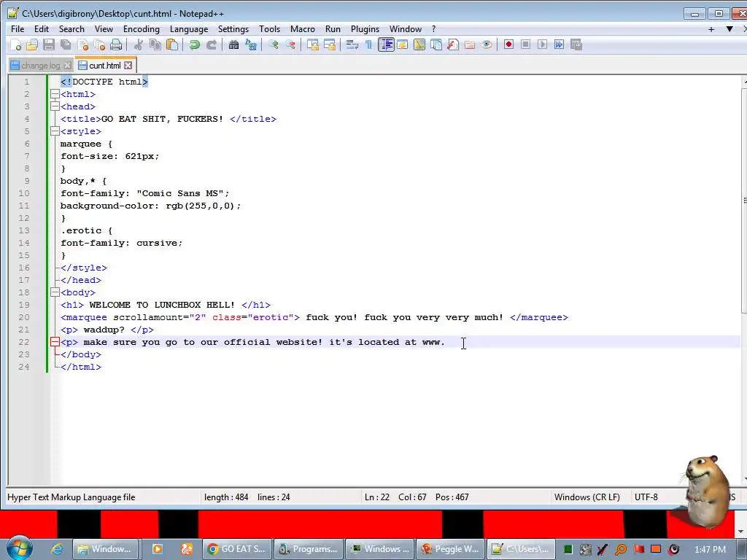747x560 pixels.
Task: Open the Encoding menu
Action: click(x=142, y=29)
